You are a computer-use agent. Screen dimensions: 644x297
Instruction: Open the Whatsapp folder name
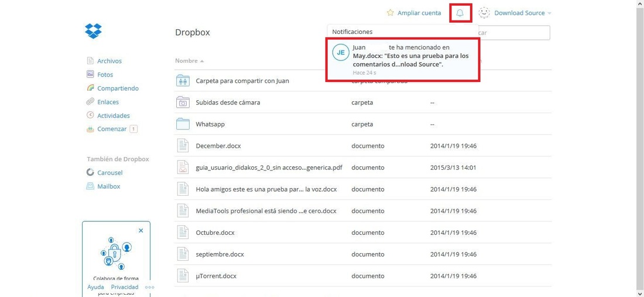(x=210, y=124)
